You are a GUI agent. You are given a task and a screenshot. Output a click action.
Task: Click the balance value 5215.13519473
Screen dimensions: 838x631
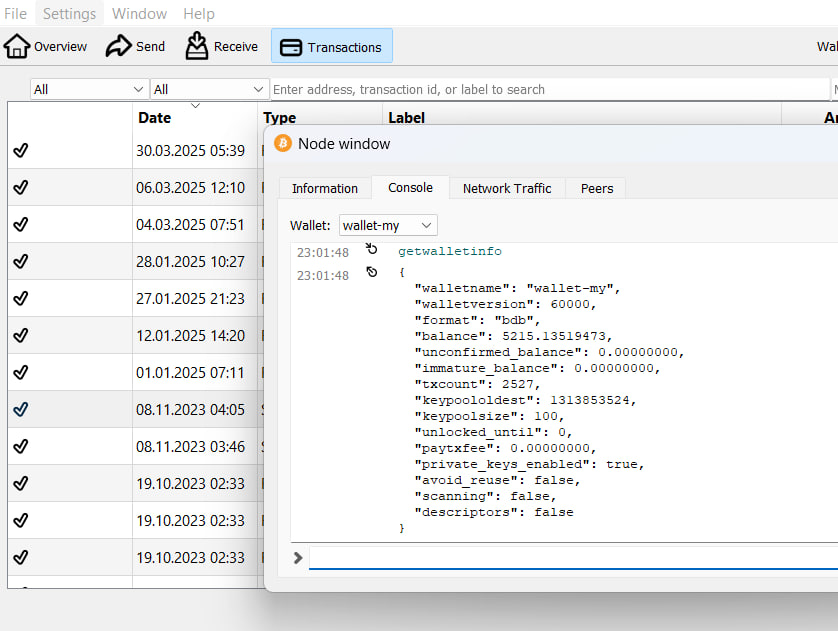[x=554, y=336]
